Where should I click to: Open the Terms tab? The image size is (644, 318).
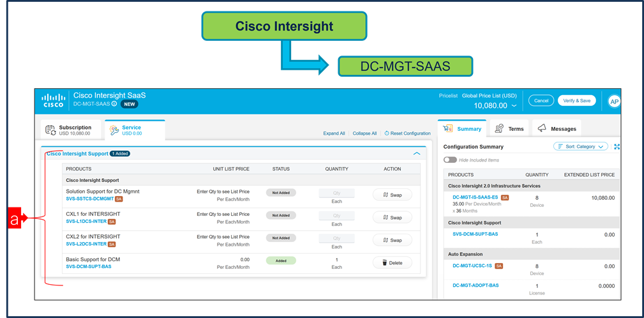509,128
